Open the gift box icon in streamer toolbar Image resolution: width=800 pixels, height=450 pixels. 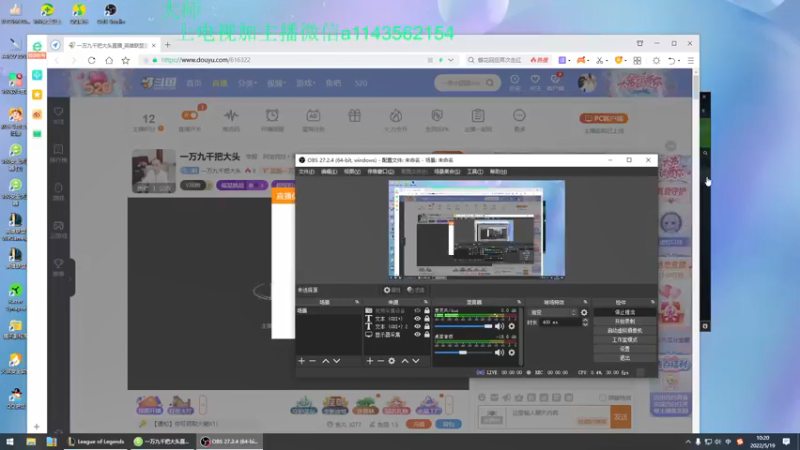click(355, 116)
